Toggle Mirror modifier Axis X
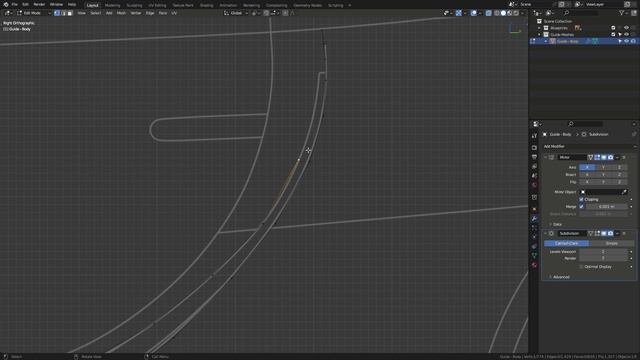Screen dimensions: 640x360 [x=587, y=167]
